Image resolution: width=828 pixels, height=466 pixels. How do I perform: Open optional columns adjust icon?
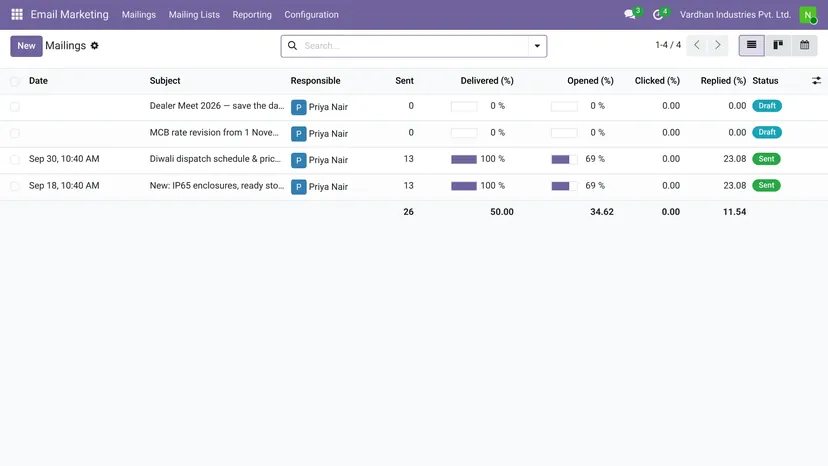[x=816, y=80]
